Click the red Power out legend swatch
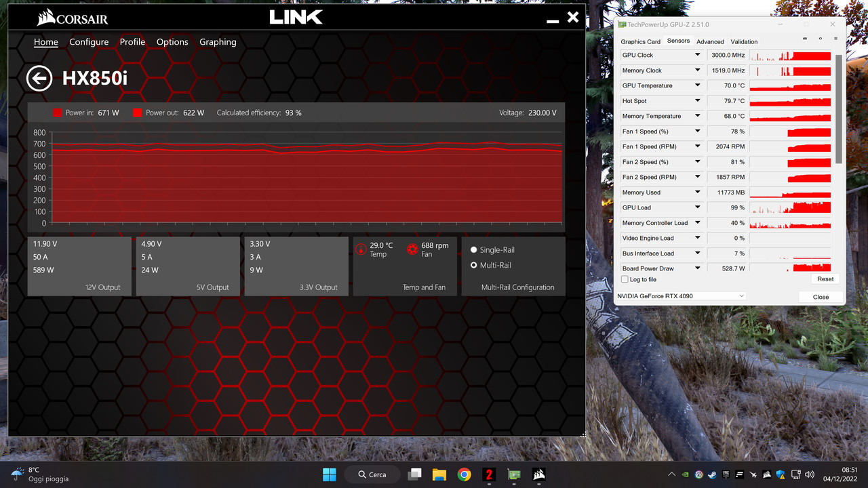 (x=138, y=113)
